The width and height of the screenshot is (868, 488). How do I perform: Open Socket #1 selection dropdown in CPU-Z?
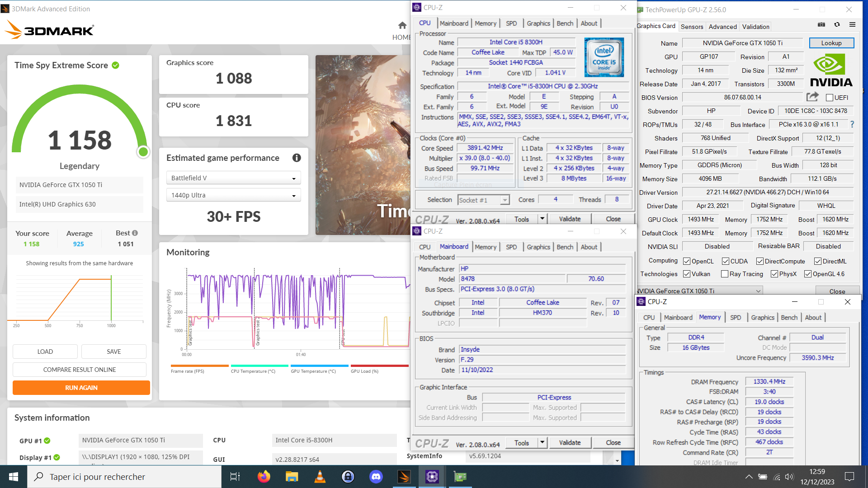(x=484, y=200)
